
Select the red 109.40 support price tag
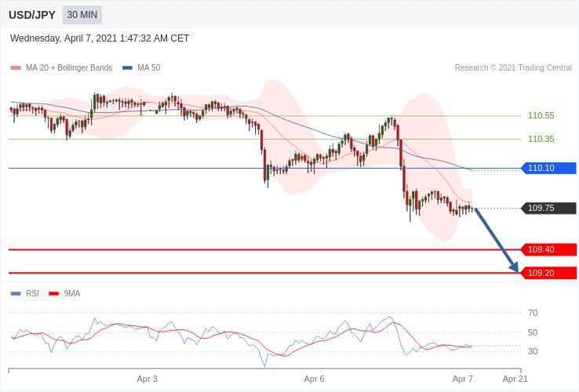pos(548,249)
